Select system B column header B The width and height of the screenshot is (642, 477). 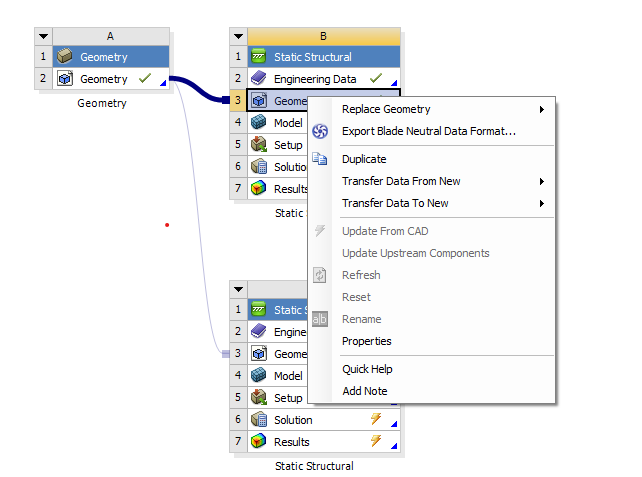click(323, 36)
